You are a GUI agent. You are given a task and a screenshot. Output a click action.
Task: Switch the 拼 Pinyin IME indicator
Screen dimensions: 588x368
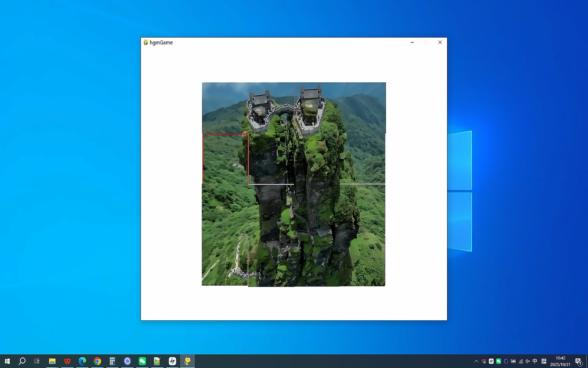click(x=544, y=361)
